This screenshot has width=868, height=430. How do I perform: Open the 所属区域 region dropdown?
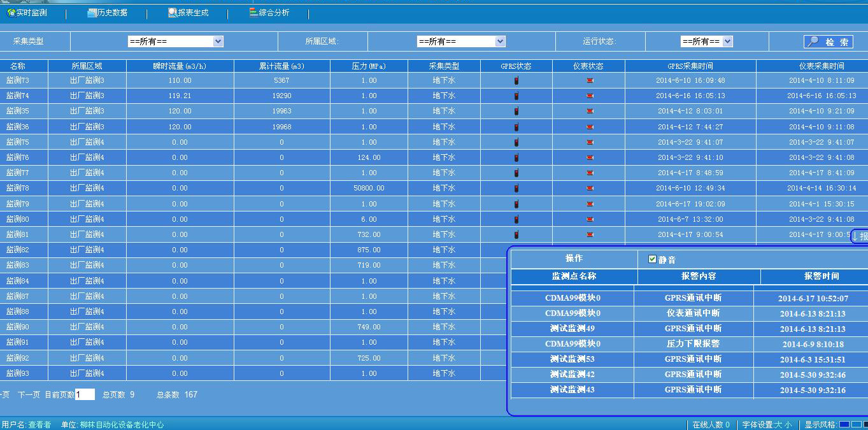[500, 41]
